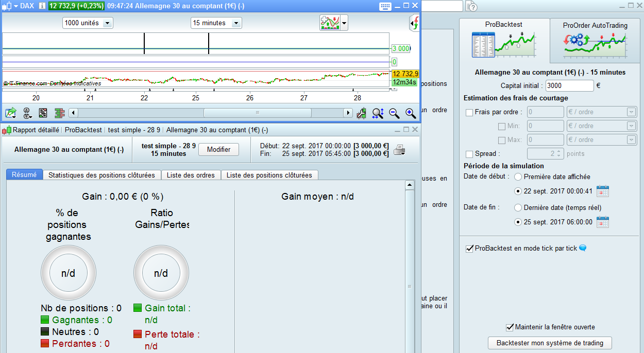Viewport: 644px width, 353px height.
Task: Click the buy/sell arrows trading panel handle
Action: point(415,23)
